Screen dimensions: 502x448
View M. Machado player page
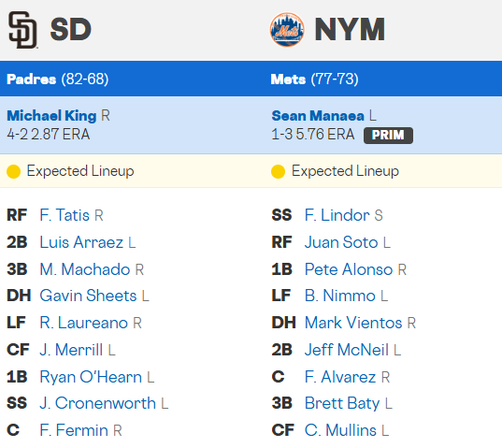point(85,269)
